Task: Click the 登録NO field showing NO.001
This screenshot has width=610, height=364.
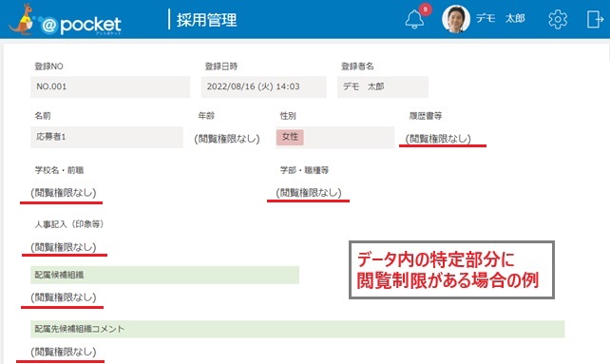Action: click(x=110, y=86)
